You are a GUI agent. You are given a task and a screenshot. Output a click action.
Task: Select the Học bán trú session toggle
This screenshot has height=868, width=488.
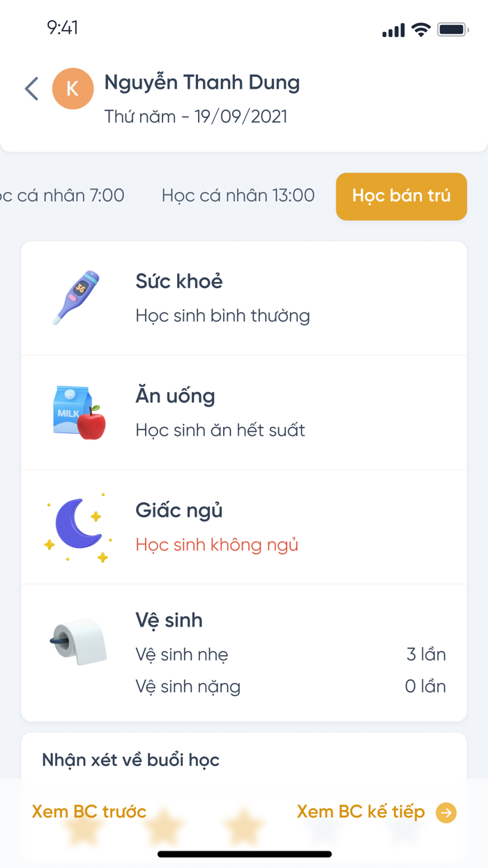click(401, 196)
